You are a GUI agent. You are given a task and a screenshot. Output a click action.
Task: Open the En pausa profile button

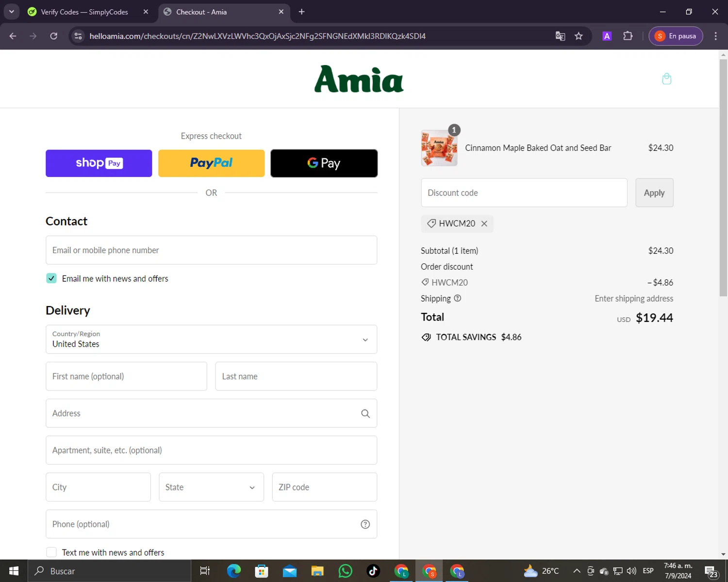click(676, 36)
